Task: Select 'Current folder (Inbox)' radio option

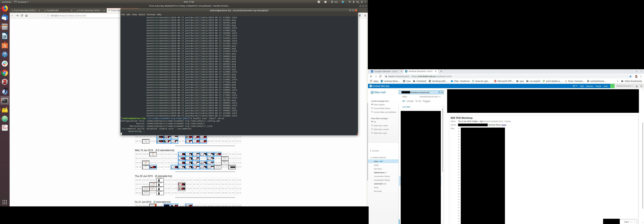Action: pyautogui.click(x=372, y=108)
